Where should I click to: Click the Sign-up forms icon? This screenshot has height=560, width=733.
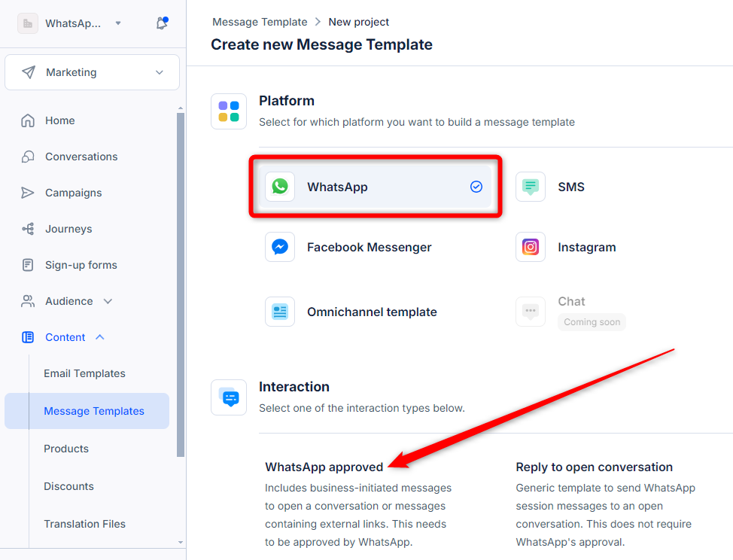[x=28, y=265]
